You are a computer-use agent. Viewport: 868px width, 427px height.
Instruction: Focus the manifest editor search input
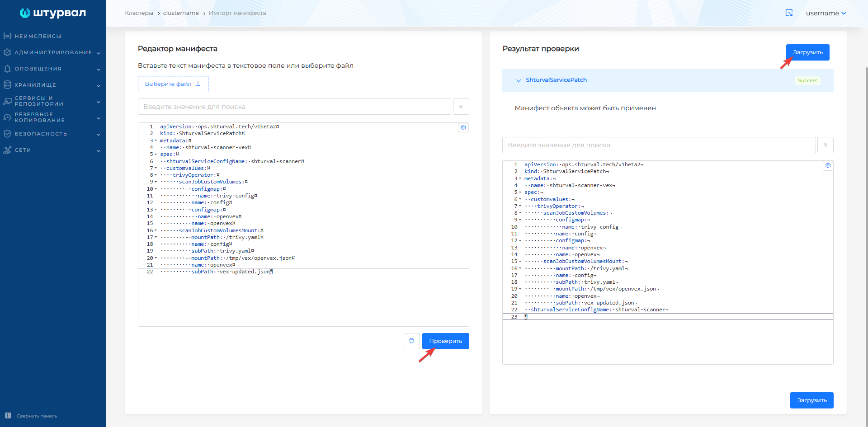click(294, 107)
